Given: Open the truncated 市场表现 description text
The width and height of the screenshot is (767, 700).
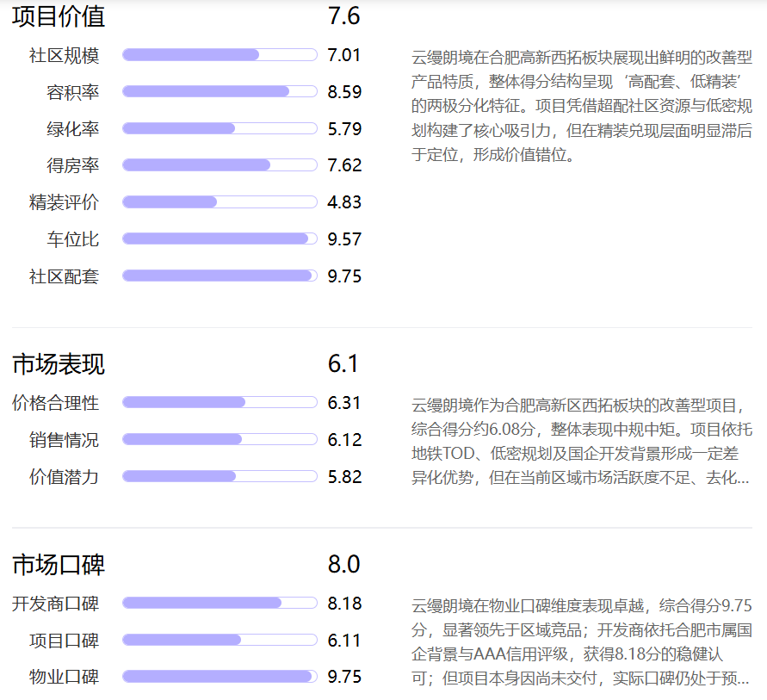Looking at the screenshot, I should pos(582,441).
